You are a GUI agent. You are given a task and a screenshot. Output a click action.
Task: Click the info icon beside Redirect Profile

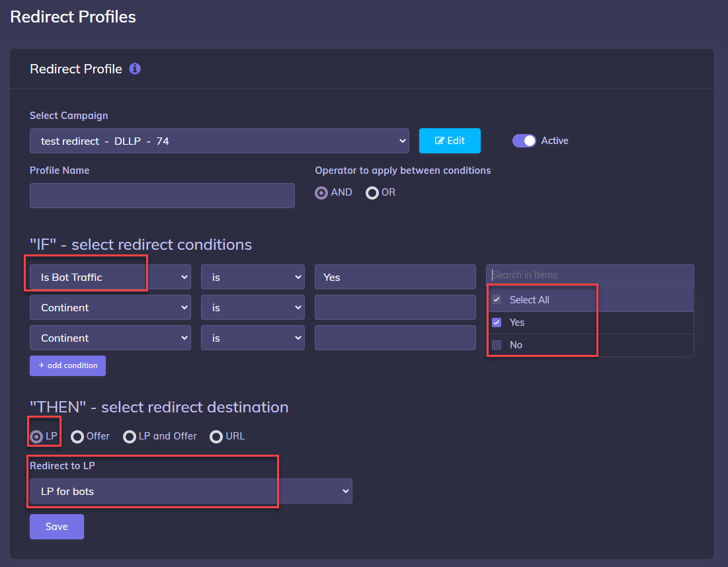[x=135, y=69]
